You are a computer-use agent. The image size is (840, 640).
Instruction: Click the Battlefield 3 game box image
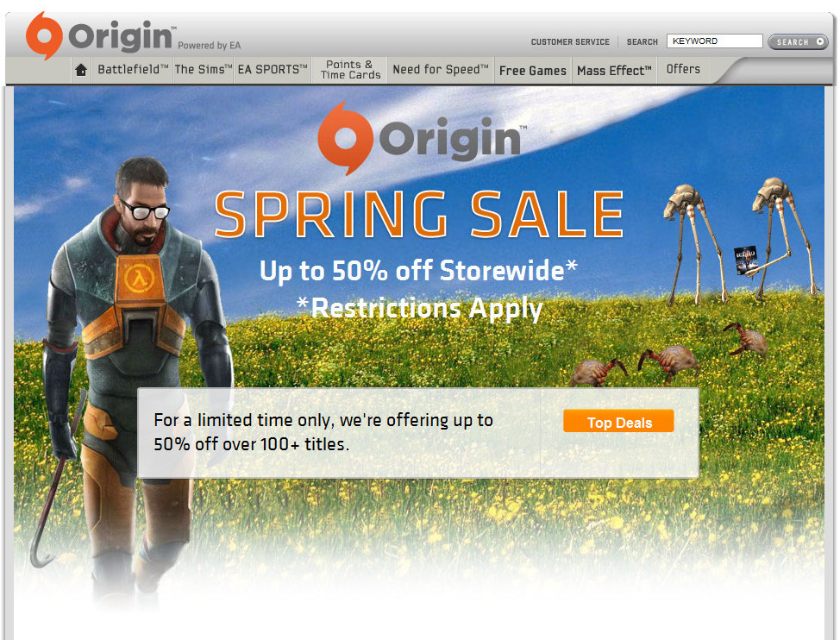(745, 260)
